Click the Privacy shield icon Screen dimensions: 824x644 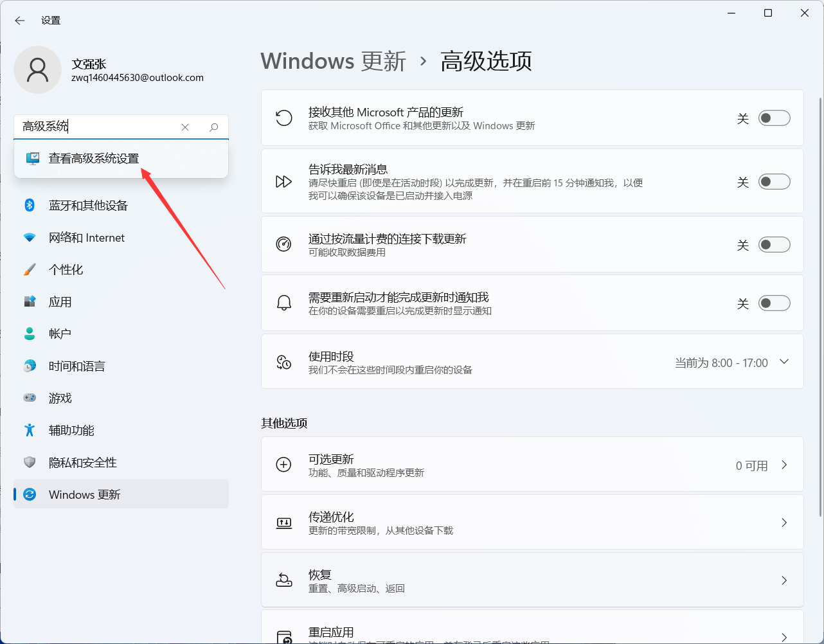tap(30, 462)
